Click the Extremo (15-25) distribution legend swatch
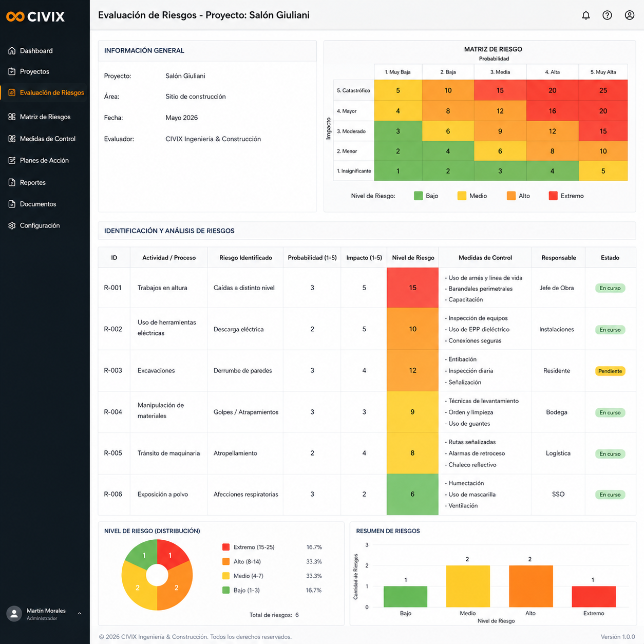 [x=226, y=547]
